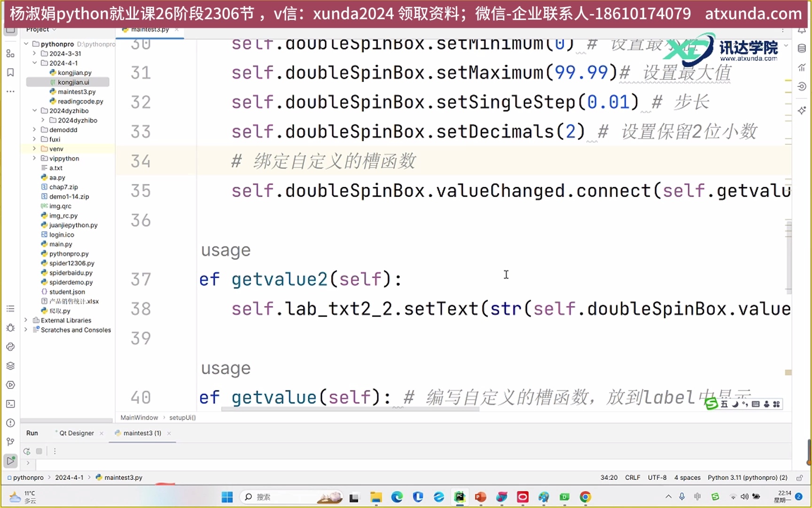Open the Services layers icon
This screenshot has height=508, width=812.
coord(10,365)
